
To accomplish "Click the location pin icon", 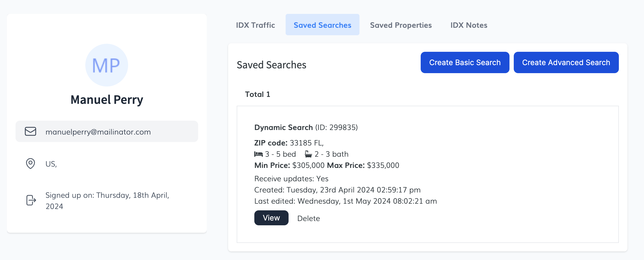I will pos(30,163).
